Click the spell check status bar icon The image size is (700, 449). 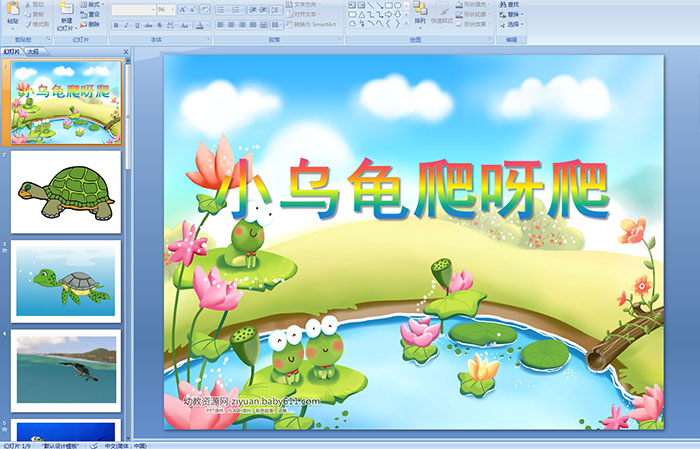tap(94, 445)
